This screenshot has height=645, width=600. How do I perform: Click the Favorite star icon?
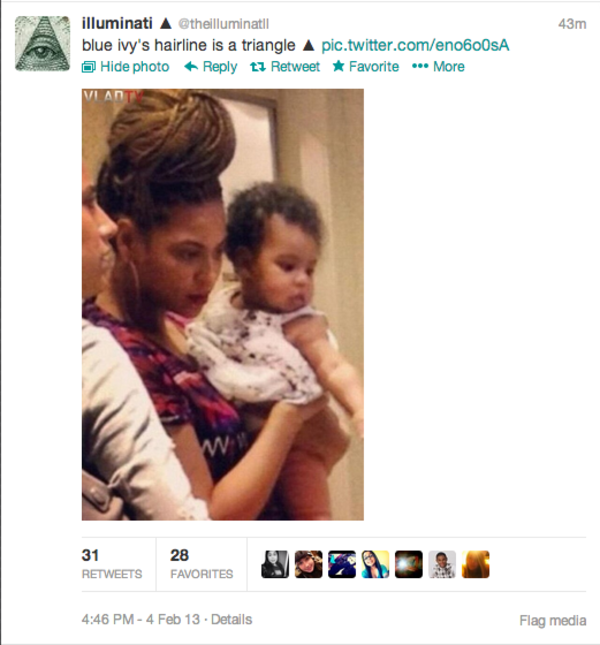(338, 66)
